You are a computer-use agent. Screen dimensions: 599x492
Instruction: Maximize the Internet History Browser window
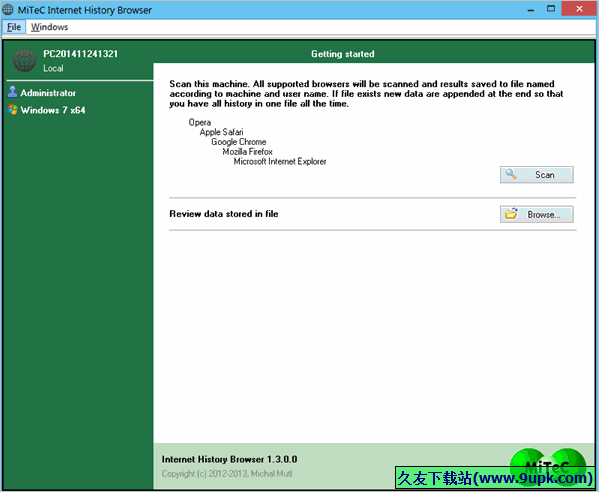[550, 9]
